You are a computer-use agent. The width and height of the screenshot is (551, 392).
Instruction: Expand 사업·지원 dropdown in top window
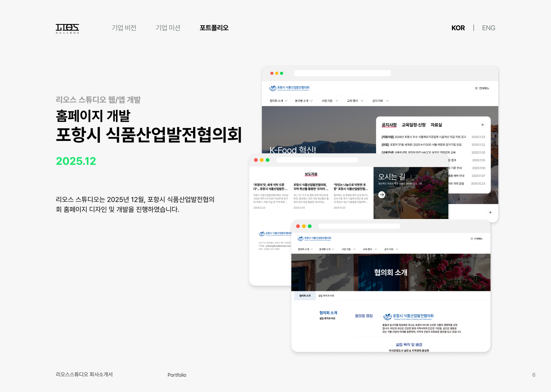(330, 101)
